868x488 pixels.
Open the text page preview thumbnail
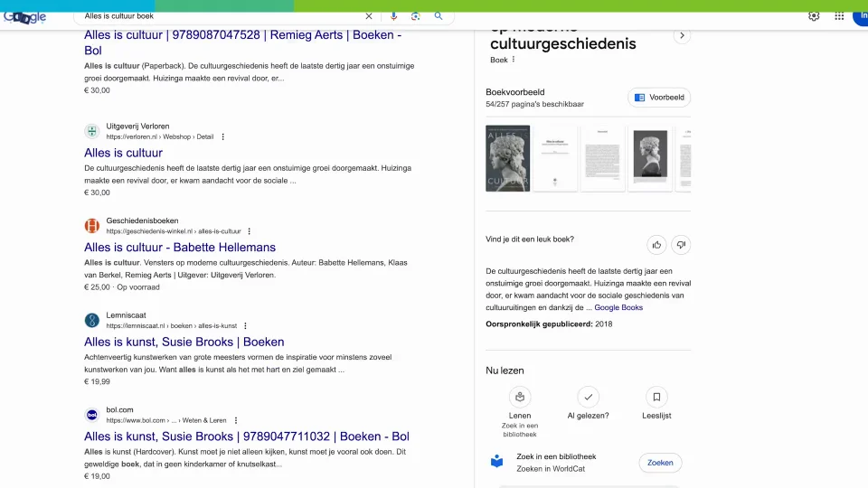click(603, 158)
